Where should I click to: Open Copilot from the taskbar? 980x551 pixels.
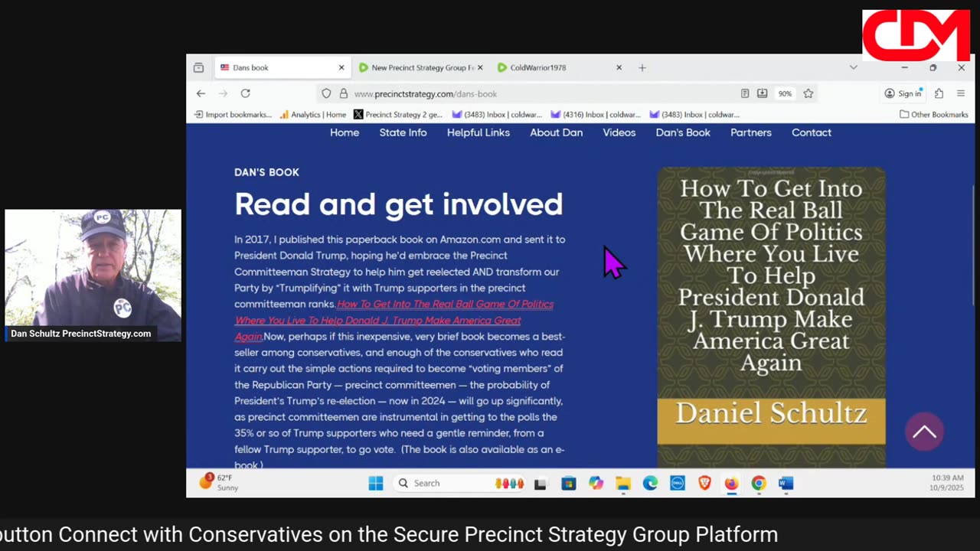click(596, 483)
